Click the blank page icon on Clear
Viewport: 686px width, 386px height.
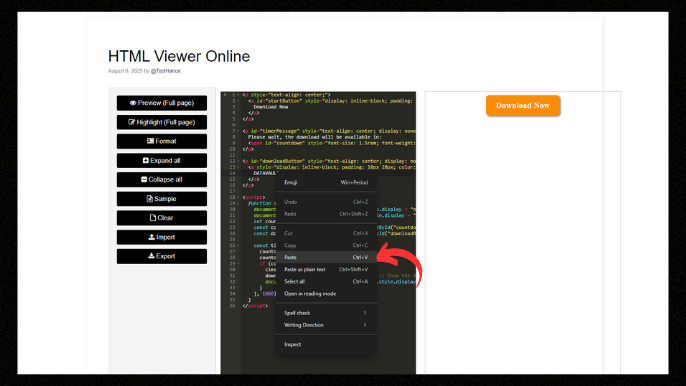[x=153, y=218]
